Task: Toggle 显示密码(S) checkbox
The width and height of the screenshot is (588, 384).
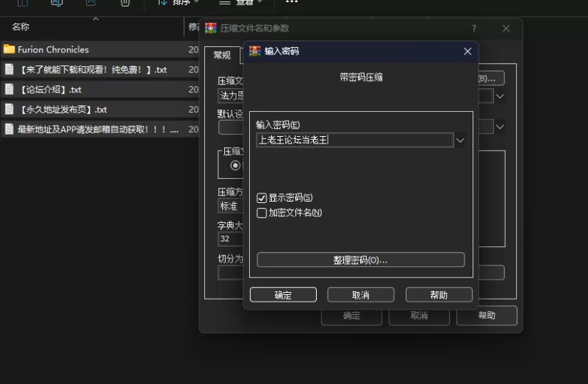Action: coord(262,198)
